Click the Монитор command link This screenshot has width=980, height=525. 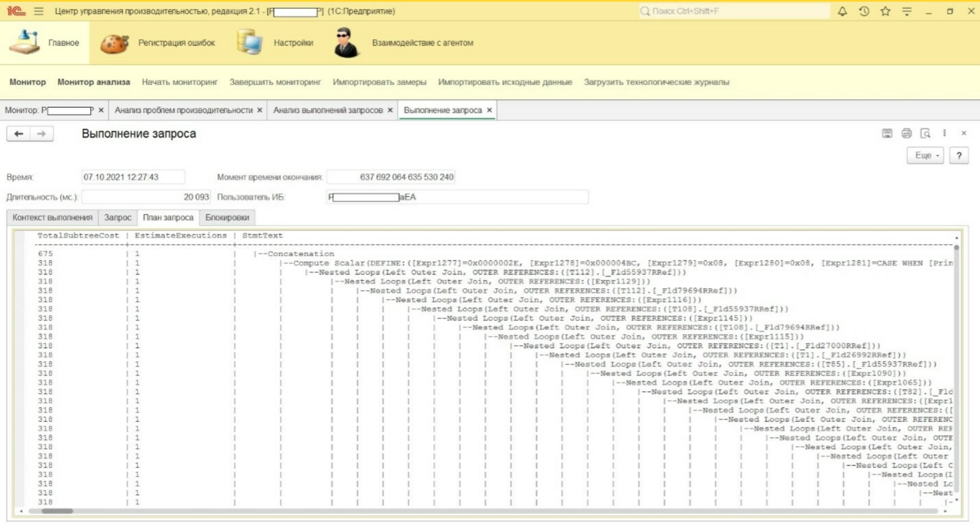point(27,82)
